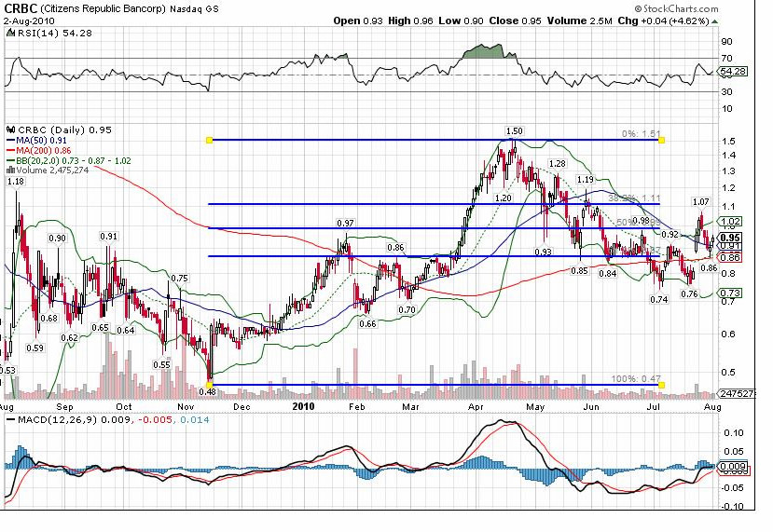Click the Volume 2,475,274 legend entry
The height and width of the screenshot is (532, 773).
click(x=52, y=171)
